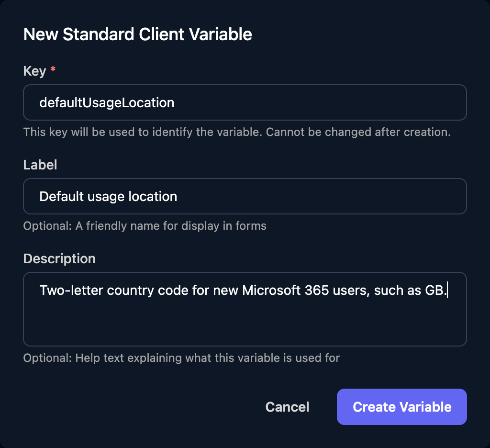Click the 'Label' field label
The width and height of the screenshot is (490, 448).
40,165
